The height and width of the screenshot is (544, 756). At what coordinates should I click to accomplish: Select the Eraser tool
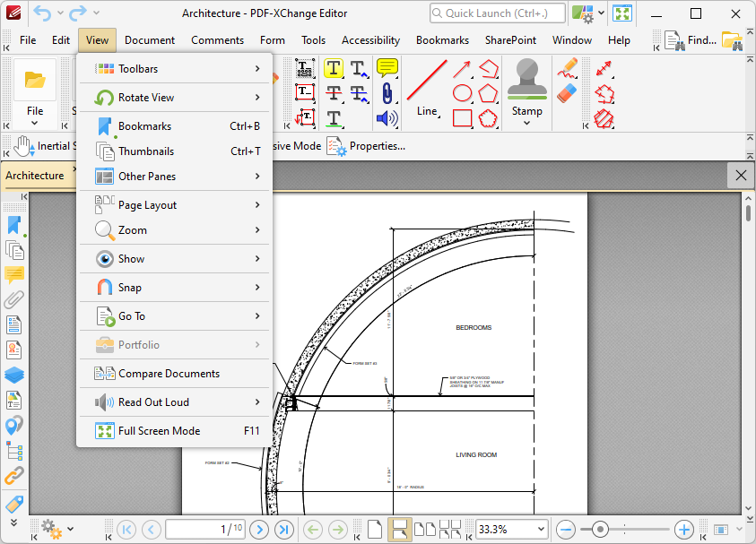[x=567, y=93]
